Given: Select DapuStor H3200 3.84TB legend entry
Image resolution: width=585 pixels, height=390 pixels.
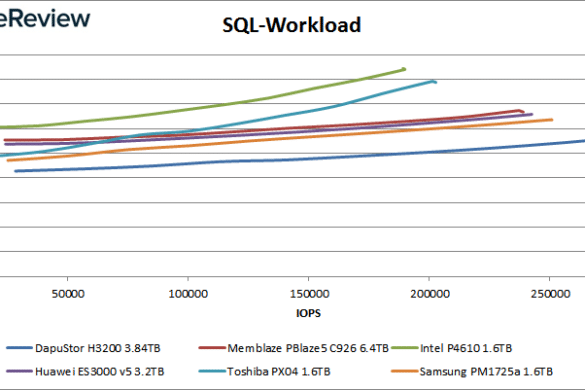Looking at the screenshot, I should click(x=84, y=348).
